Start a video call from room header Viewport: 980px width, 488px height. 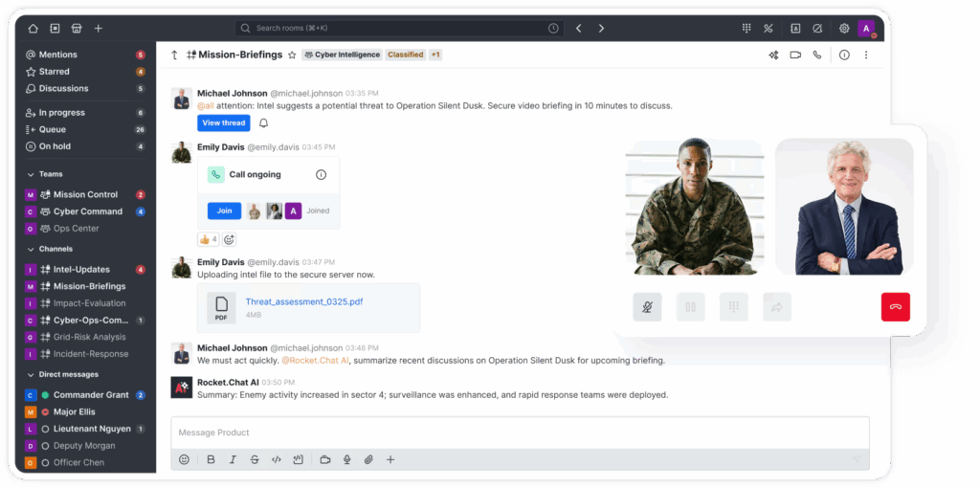pyautogui.click(x=795, y=55)
